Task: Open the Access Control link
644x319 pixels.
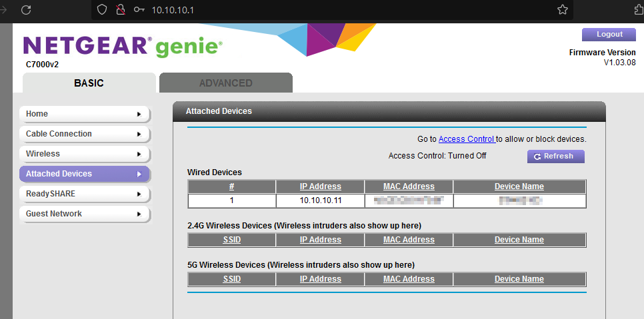Action: [x=467, y=139]
